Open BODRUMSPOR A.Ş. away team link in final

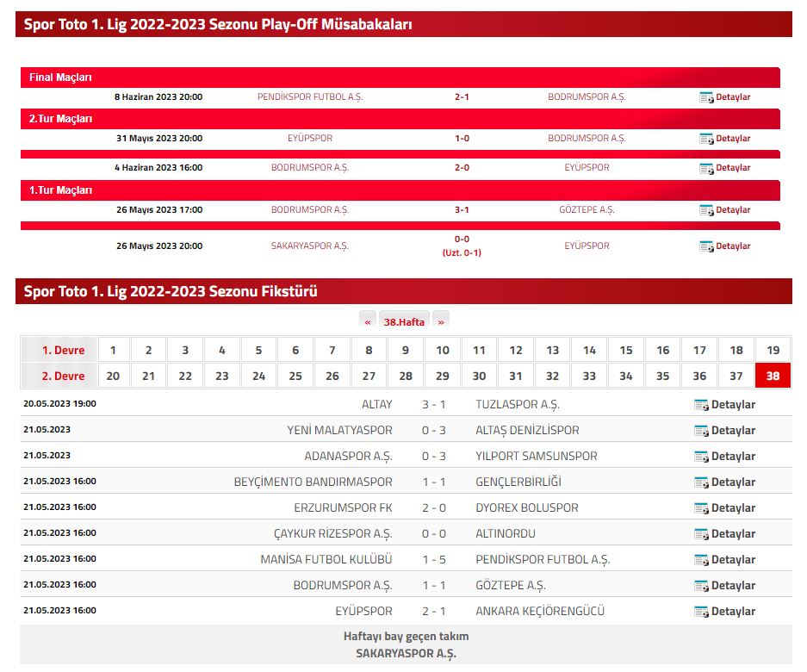587,97
